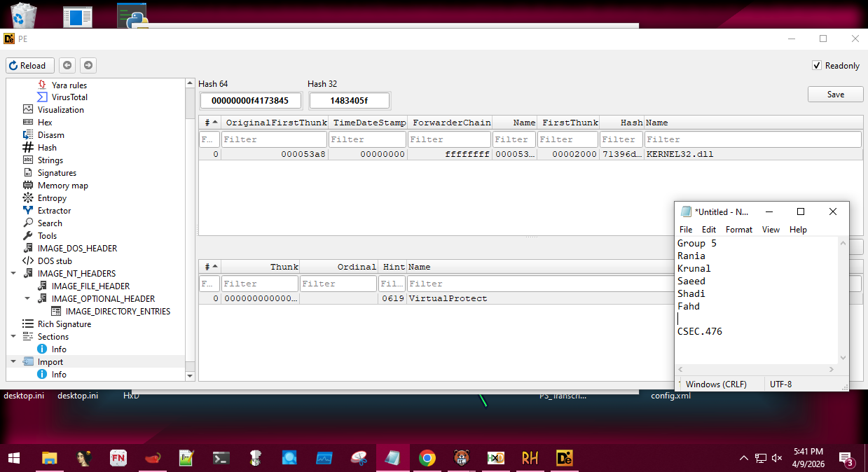The image size is (868, 472).
Task: Open the DOS stub entry
Action: click(x=55, y=261)
